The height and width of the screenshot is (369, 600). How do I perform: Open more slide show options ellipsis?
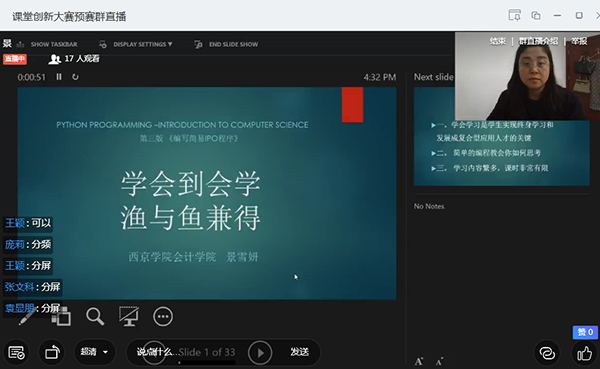point(163,317)
